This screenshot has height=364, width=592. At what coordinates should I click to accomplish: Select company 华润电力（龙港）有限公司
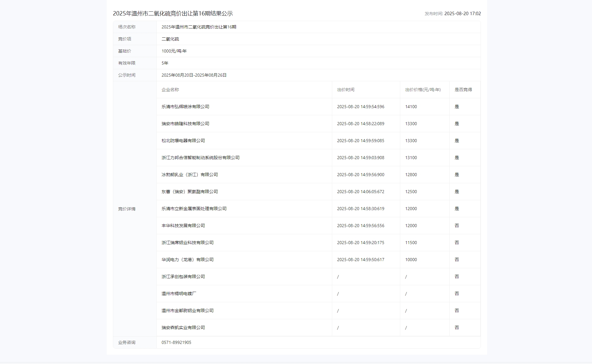click(x=187, y=260)
